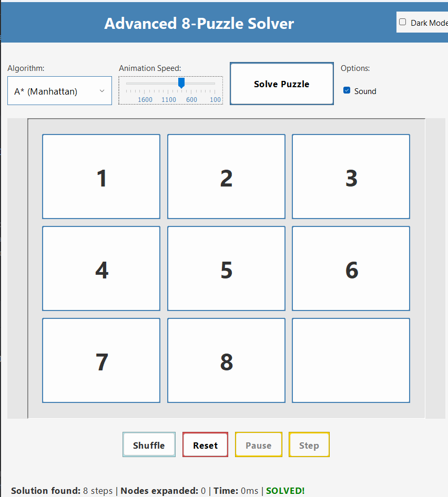Screen dimensions: 448x497
Task: Click puzzle tile 4
Action: pos(101,268)
